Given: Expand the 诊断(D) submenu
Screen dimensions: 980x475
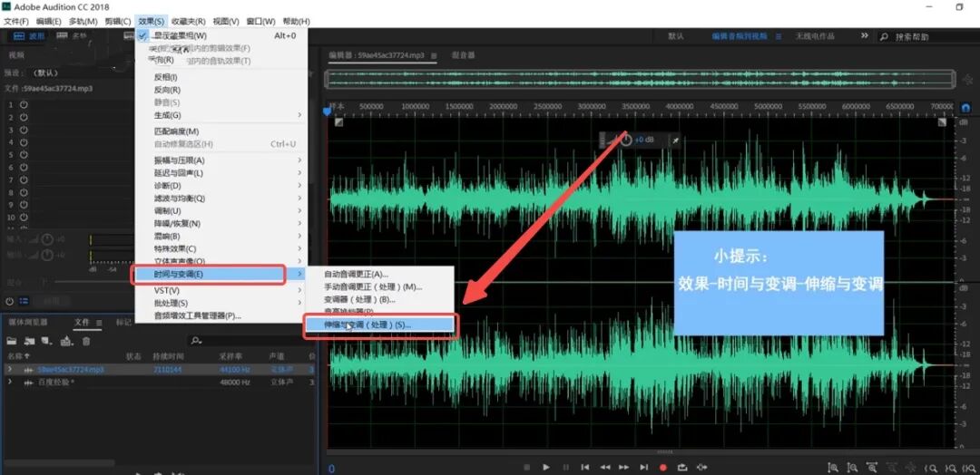Looking at the screenshot, I should pos(222,186).
